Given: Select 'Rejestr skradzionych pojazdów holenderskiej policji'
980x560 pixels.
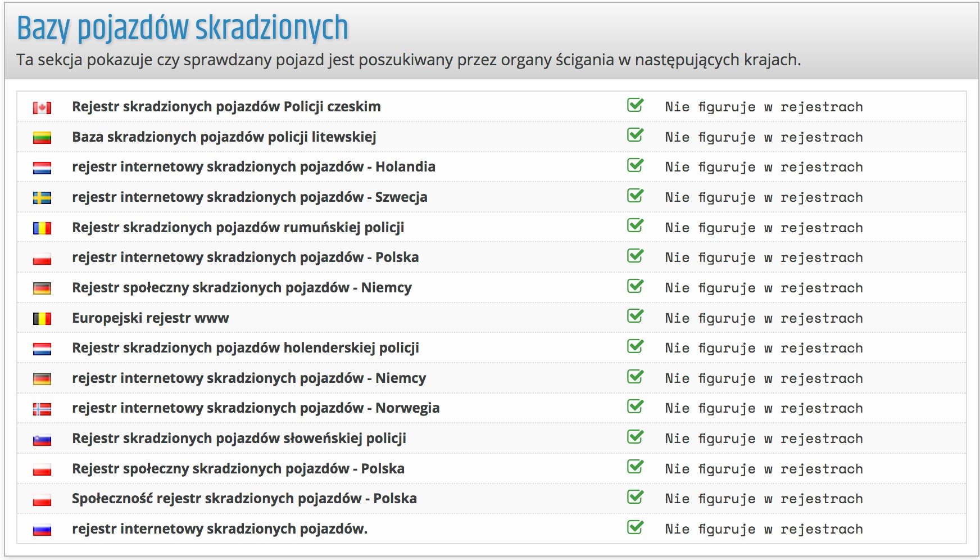Looking at the screenshot, I should coord(246,348).
